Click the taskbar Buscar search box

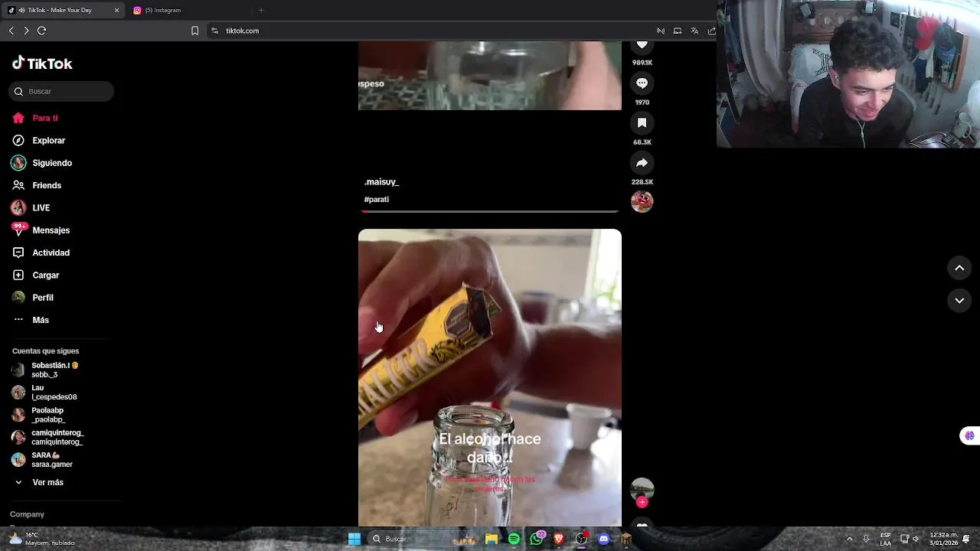pos(421,539)
